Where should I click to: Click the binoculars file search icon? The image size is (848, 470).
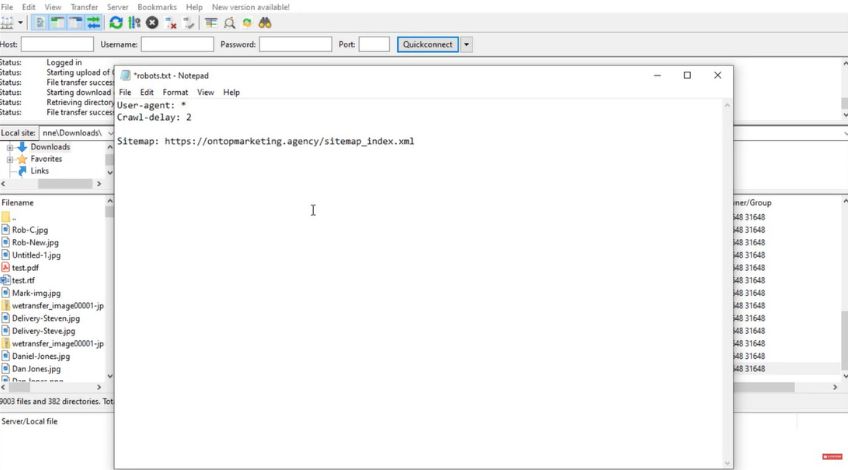click(x=265, y=23)
